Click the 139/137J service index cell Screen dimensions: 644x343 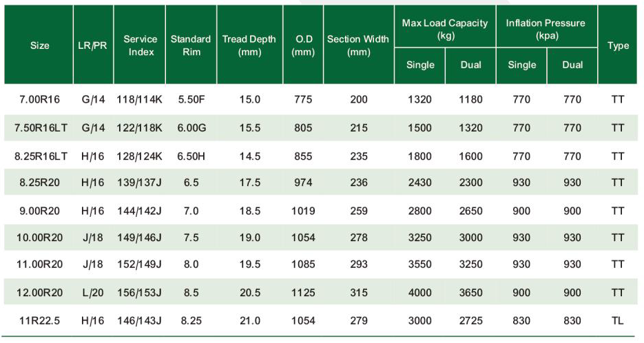[141, 183]
